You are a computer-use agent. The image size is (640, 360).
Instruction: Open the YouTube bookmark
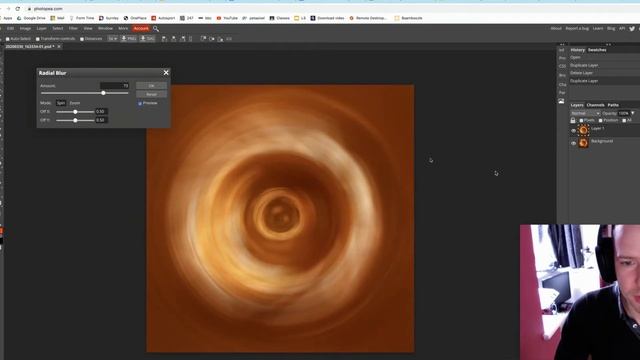coord(227,18)
